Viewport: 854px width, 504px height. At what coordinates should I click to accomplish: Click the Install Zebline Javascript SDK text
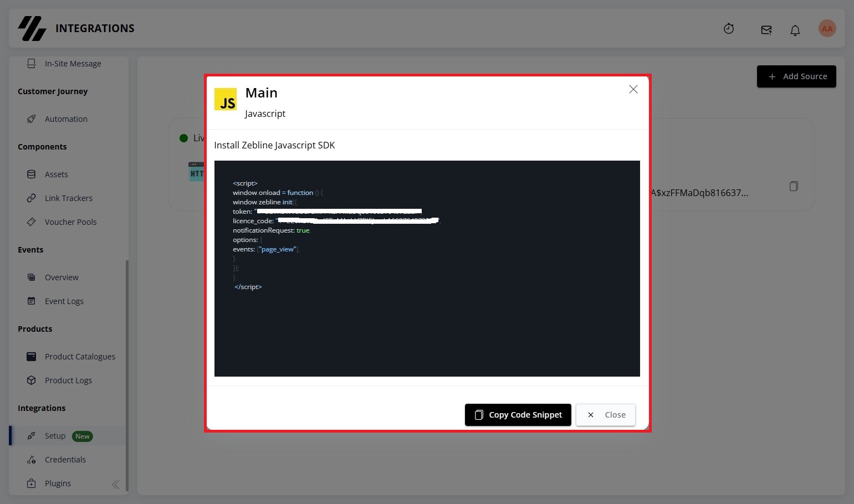click(x=275, y=145)
